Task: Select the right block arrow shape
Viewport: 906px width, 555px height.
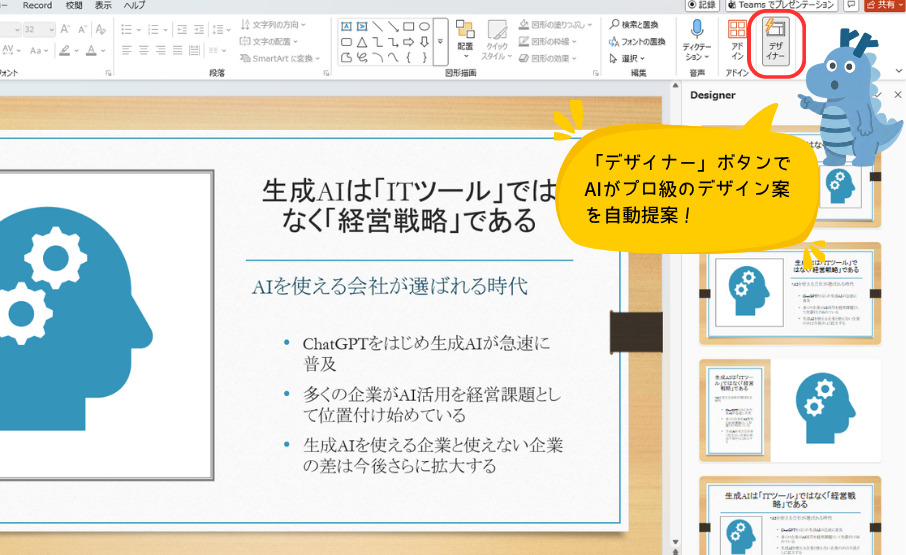Action: click(x=409, y=42)
